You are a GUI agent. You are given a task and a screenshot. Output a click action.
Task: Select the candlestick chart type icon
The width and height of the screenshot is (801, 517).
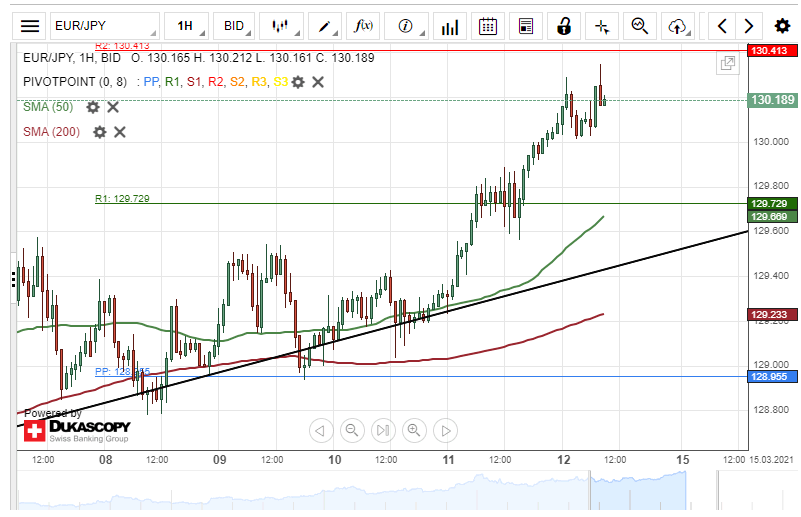pos(281,26)
